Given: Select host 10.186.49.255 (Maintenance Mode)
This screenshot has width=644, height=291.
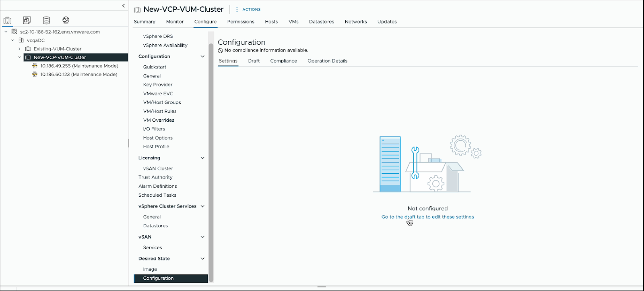Looking at the screenshot, I should [79, 66].
